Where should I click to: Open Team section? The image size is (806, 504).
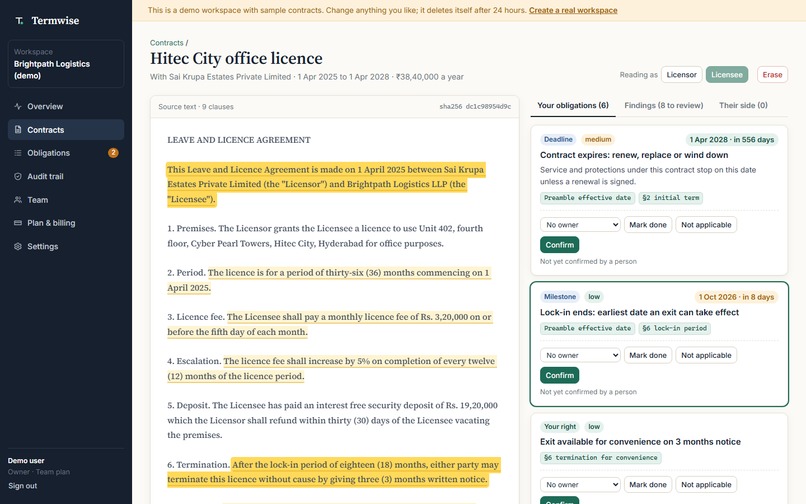pos(66,200)
